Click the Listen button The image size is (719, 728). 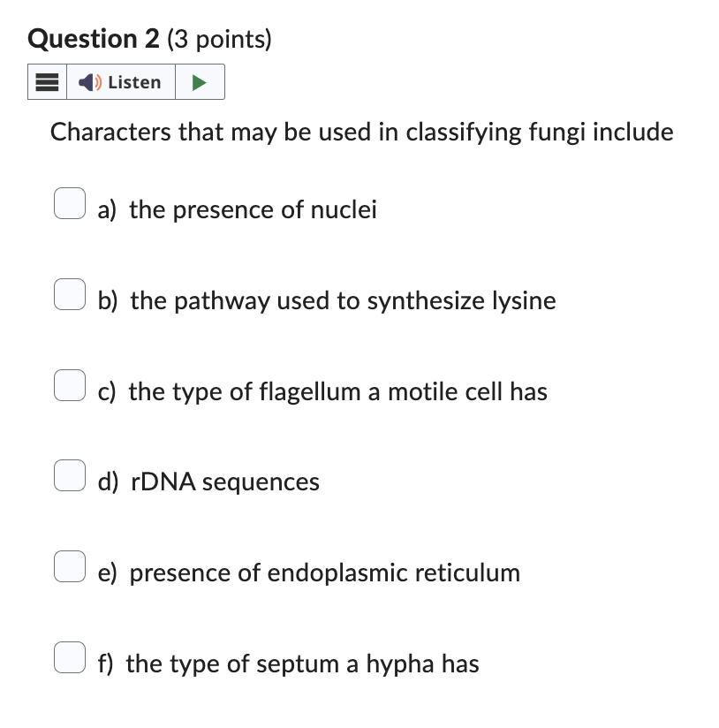(121, 81)
